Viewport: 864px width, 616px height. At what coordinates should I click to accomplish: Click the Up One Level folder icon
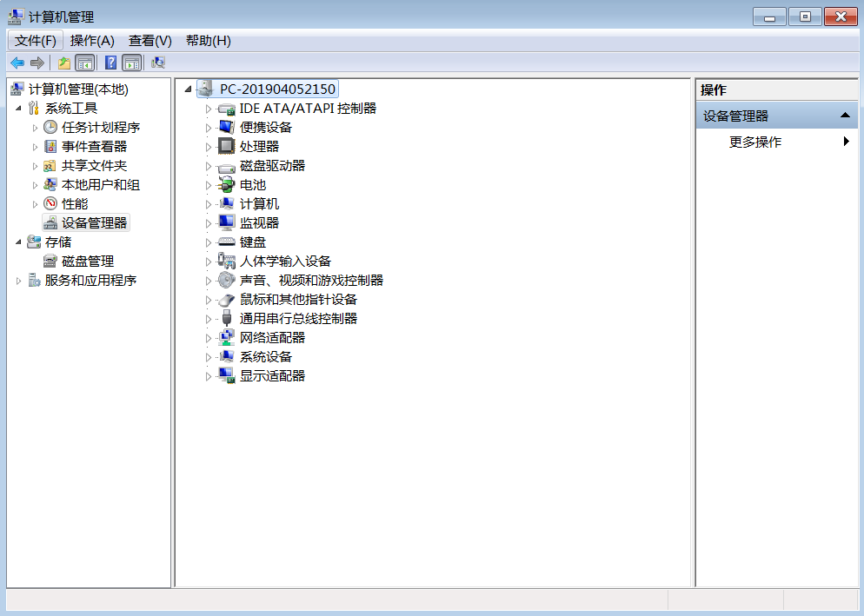point(64,63)
